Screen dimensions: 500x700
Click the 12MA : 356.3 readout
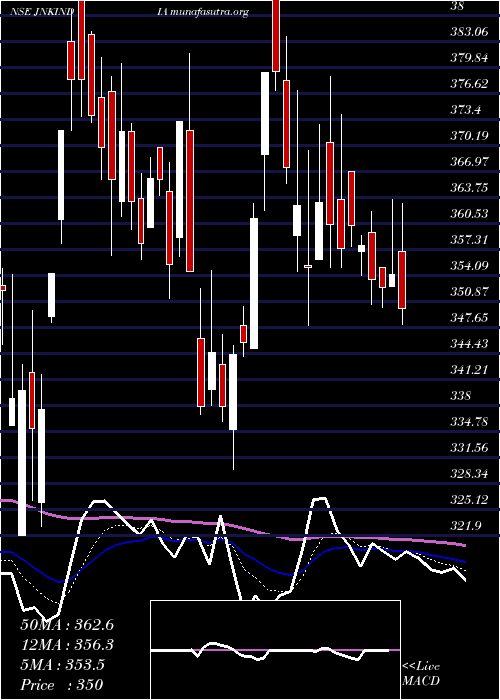[67, 645]
